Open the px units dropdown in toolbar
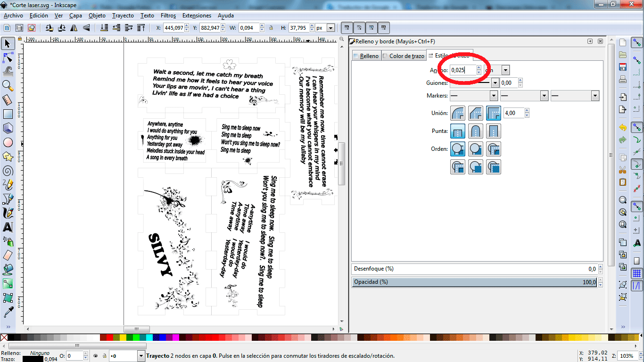The image size is (644, 362). 330,28
